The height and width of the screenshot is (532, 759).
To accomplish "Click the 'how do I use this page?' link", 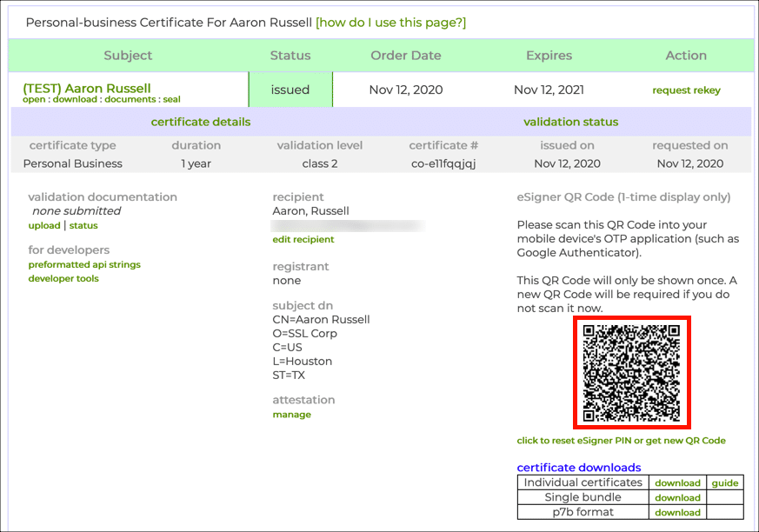I will (390, 23).
